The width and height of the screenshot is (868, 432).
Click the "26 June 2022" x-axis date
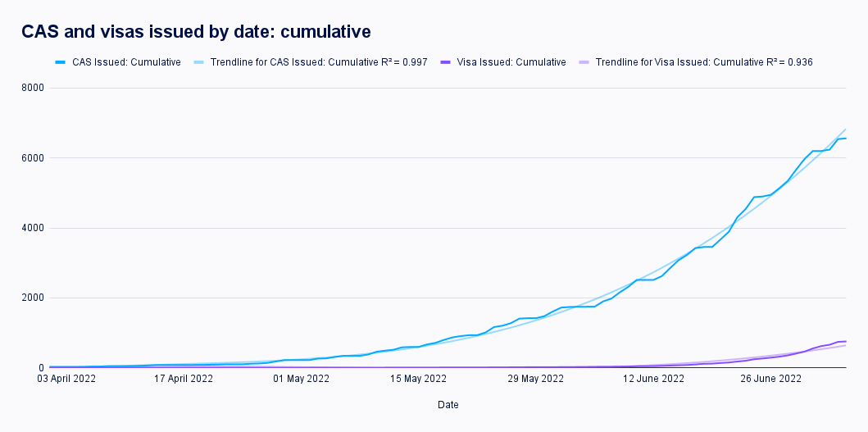point(770,379)
